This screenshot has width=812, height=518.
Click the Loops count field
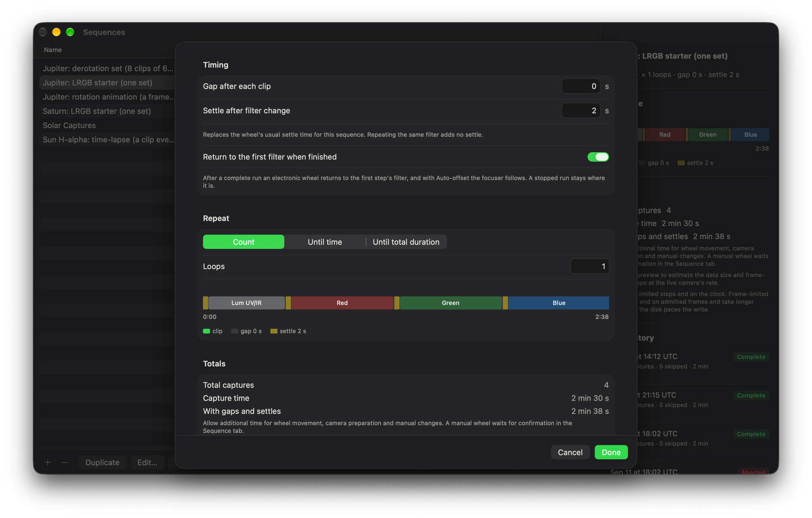tap(590, 266)
